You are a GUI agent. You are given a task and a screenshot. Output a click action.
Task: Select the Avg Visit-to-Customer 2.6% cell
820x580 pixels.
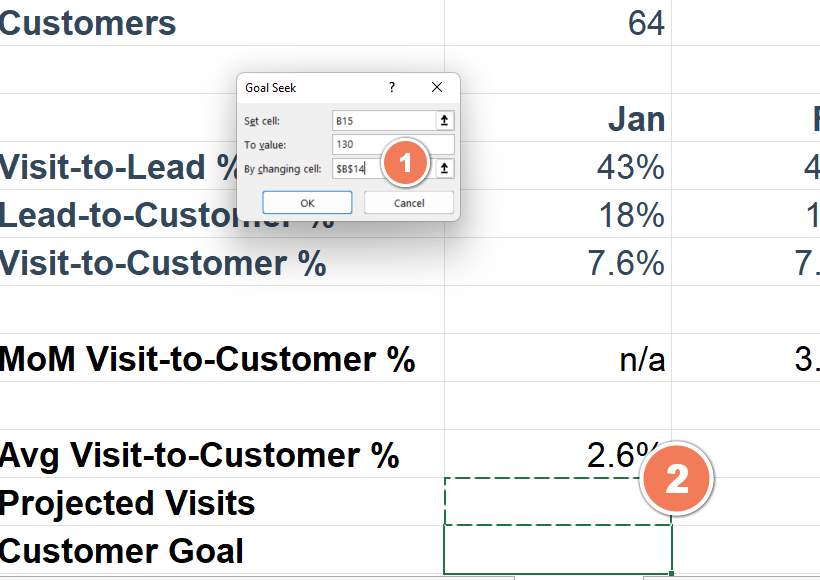pyautogui.click(x=558, y=453)
